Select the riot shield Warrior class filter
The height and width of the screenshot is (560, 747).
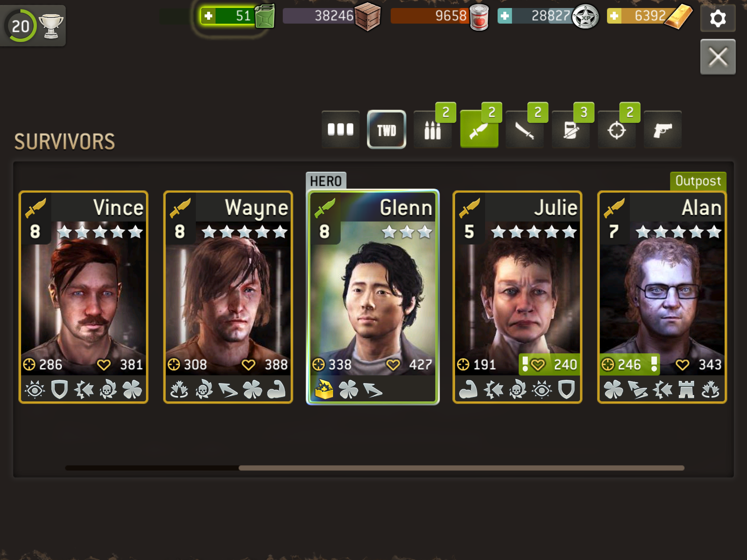571,129
